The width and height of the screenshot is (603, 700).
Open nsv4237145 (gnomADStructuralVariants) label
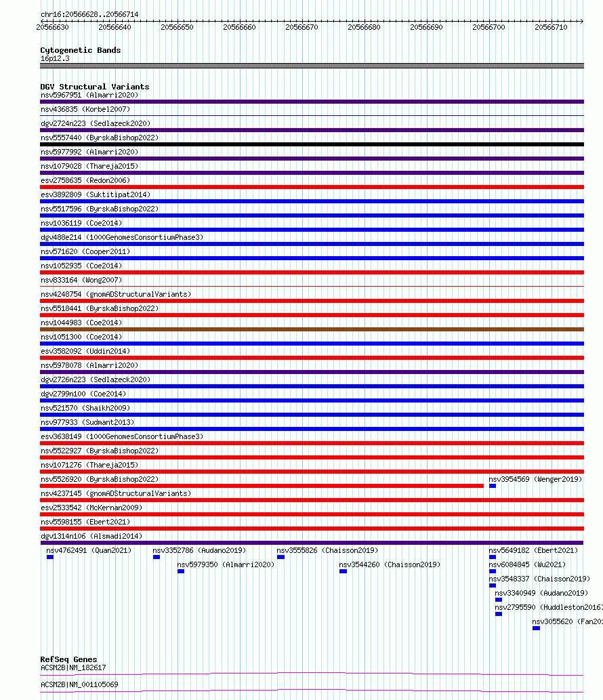pos(116,494)
